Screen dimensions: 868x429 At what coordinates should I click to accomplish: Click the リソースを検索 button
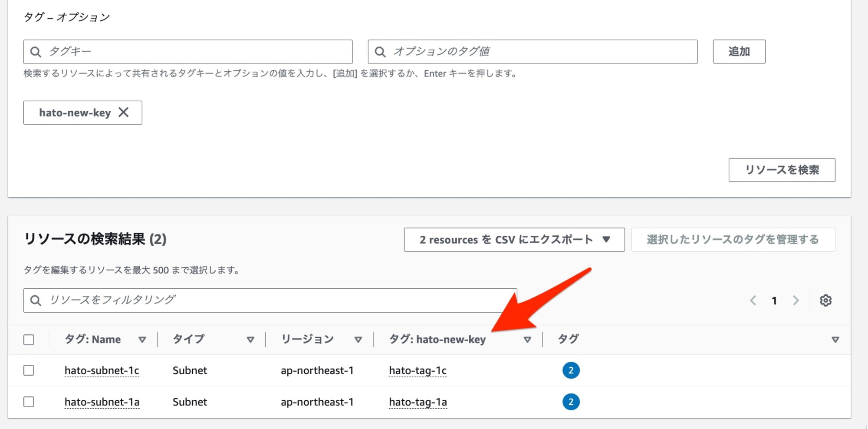point(782,170)
